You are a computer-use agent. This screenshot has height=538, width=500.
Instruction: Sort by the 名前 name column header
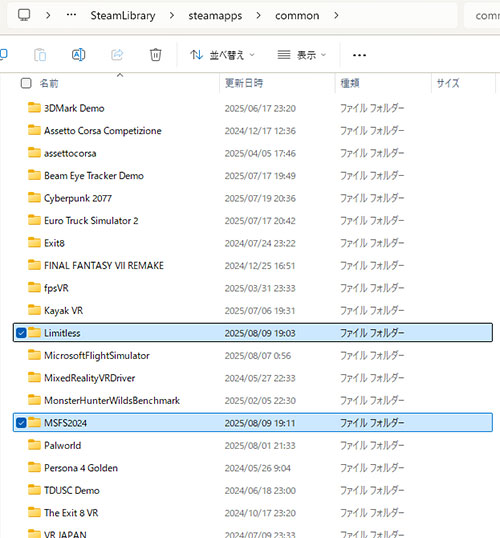tap(49, 83)
